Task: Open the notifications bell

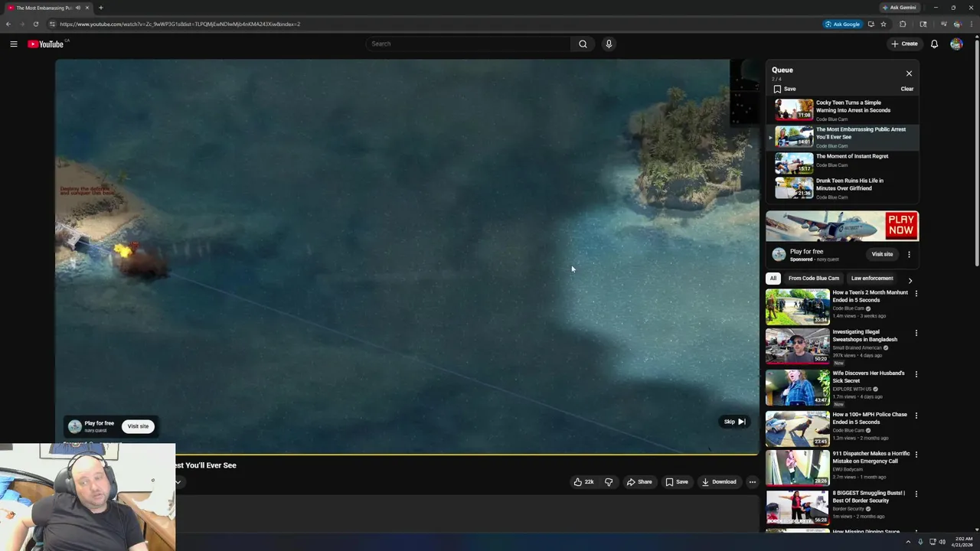Action: [x=934, y=44]
